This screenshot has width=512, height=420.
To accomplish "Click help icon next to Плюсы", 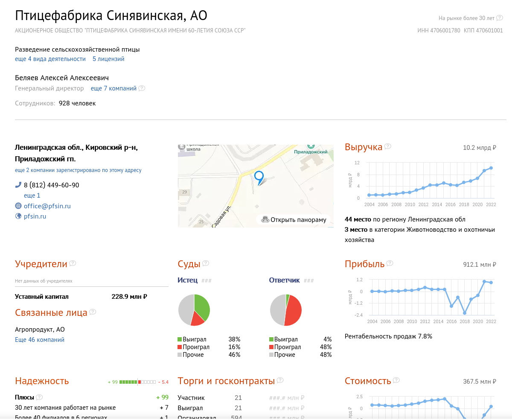I will click(x=39, y=397).
